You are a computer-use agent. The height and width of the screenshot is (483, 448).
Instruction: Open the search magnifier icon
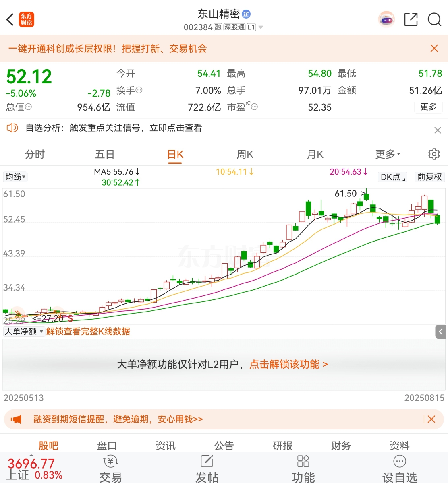click(x=434, y=19)
